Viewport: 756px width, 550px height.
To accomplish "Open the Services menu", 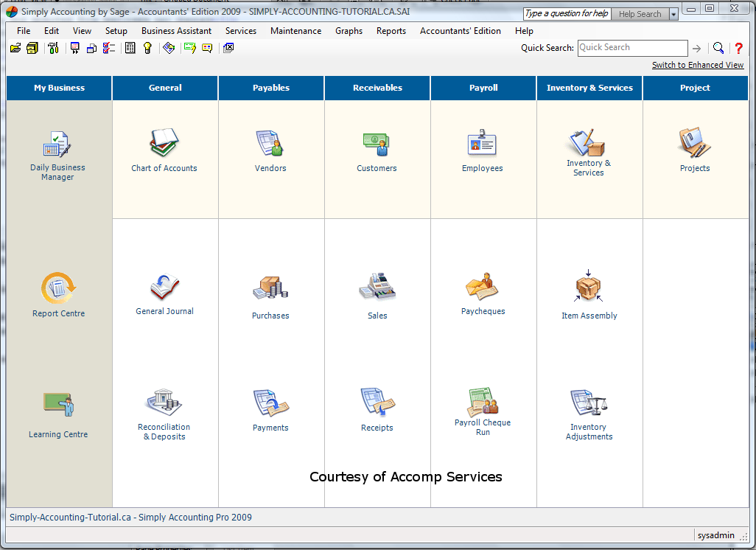I will tap(241, 31).
